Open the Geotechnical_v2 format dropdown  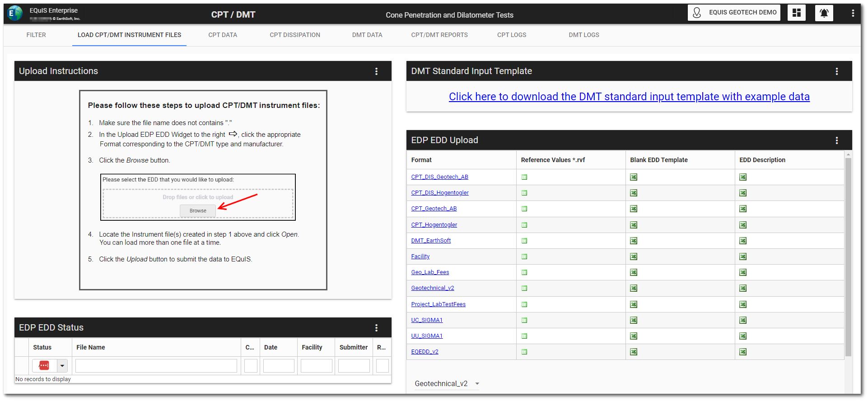[x=477, y=384]
